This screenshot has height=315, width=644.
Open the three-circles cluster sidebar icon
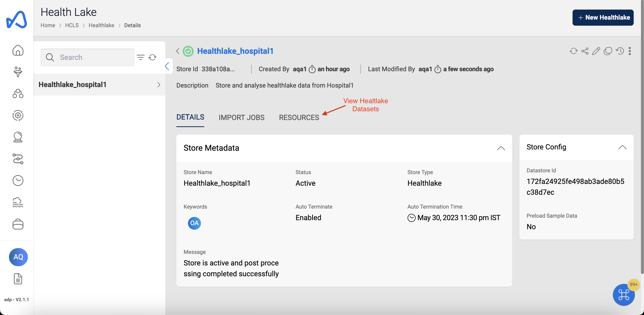[18, 94]
